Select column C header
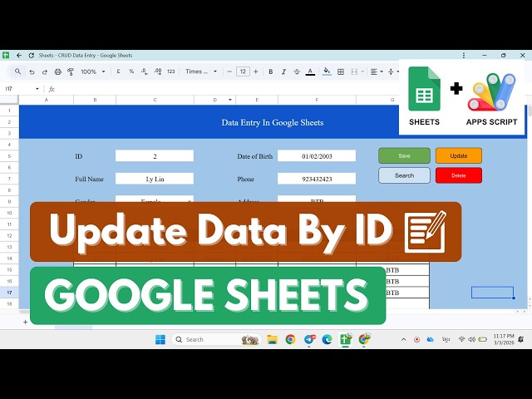 click(155, 100)
